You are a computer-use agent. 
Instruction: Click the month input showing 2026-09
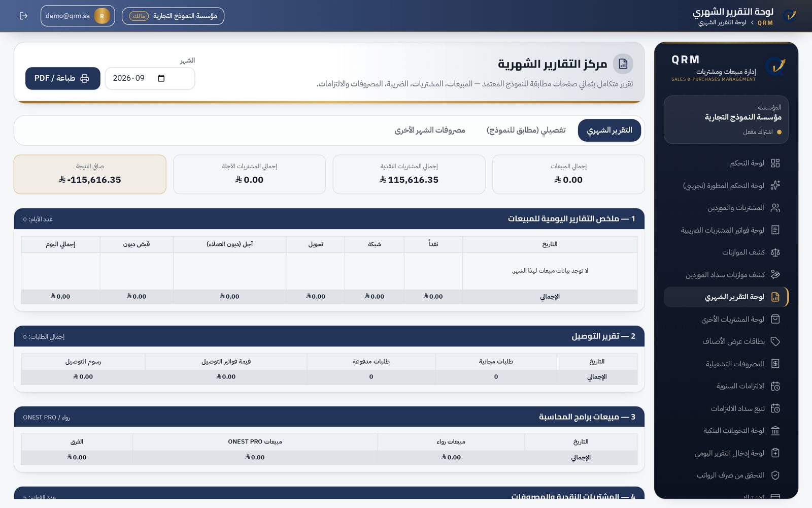point(150,78)
